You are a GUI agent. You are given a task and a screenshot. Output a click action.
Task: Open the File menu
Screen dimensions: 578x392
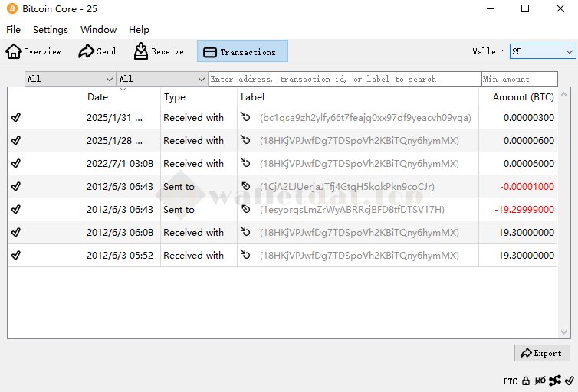pos(14,30)
